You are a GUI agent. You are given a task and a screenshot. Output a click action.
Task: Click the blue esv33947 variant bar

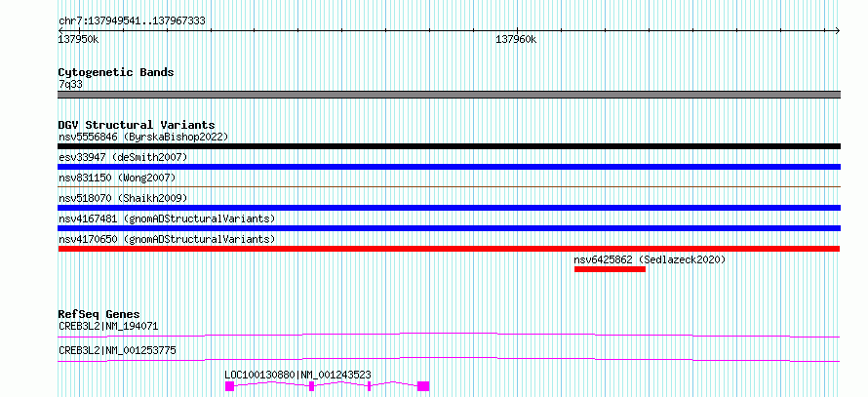click(449, 167)
